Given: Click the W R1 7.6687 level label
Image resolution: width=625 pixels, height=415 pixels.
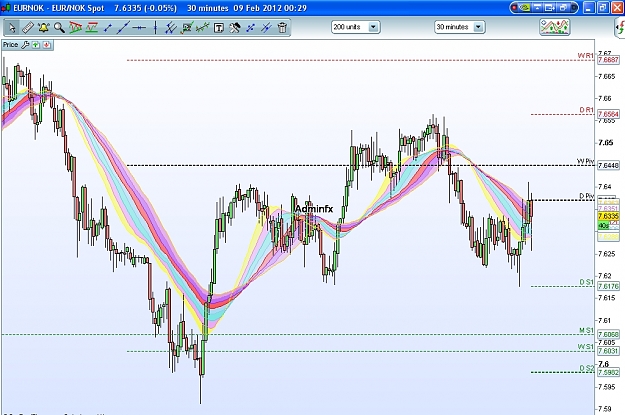Looking at the screenshot, I should pos(608,60).
